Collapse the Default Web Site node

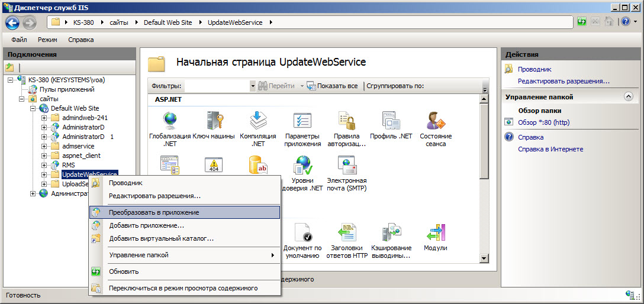click(x=33, y=108)
